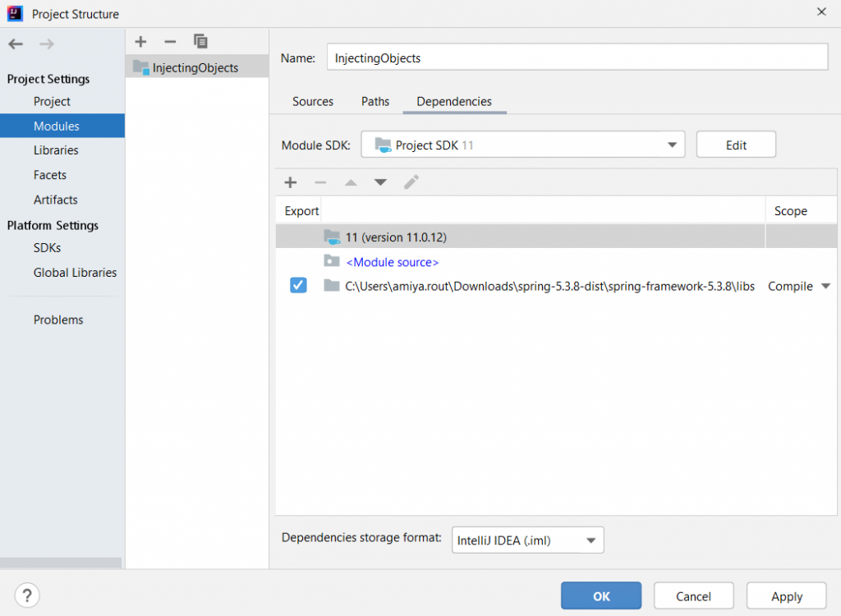This screenshot has width=841, height=616.
Task: Switch to the Sources tab
Action: pyautogui.click(x=313, y=101)
